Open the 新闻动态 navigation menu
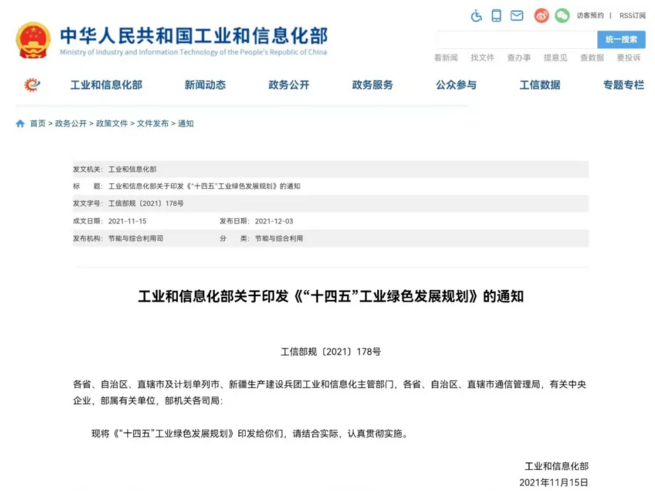Viewport: 655px width, 491px height. [204, 85]
